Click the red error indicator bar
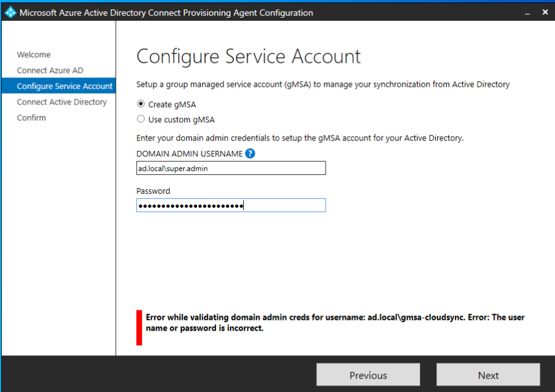Viewport: 555px width, 392px height. (139, 327)
